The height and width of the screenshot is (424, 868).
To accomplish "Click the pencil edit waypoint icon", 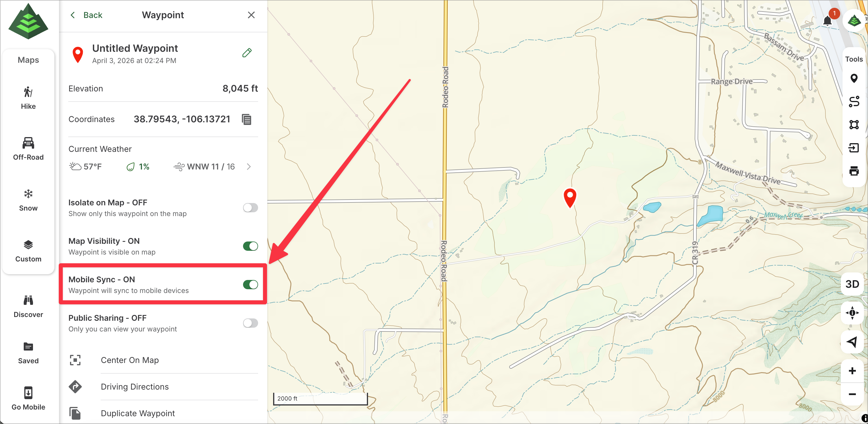I will [247, 53].
